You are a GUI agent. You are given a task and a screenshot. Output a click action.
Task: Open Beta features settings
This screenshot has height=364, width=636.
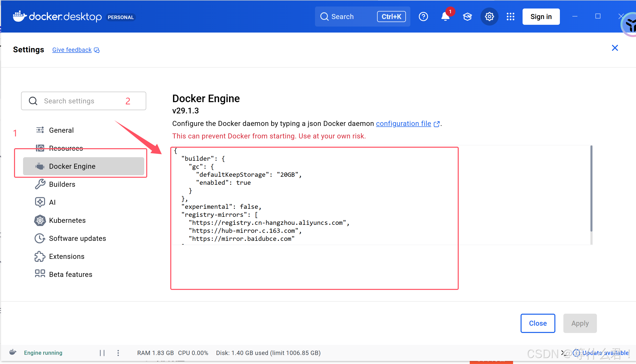pos(71,274)
